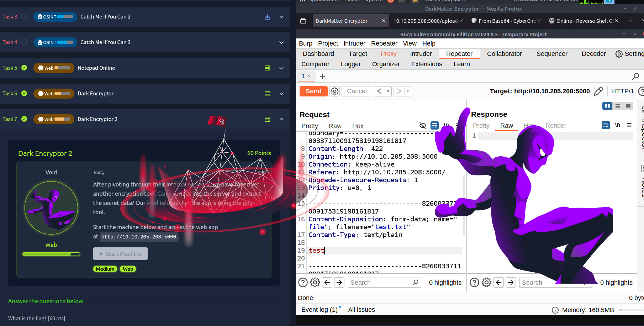
Task: Toggle hide non-printable characters eye icon in Request
Action: point(423,125)
